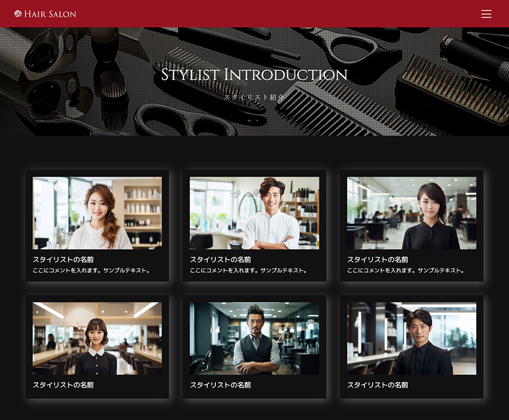The height and width of the screenshot is (420, 509).
Task: Open photo of bearded man in vest
Action: pyautogui.click(x=254, y=338)
